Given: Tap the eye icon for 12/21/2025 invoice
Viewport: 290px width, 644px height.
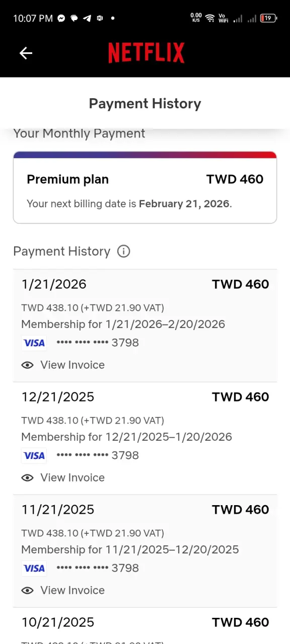Looking at the screenshot, I should coord(27,477).
